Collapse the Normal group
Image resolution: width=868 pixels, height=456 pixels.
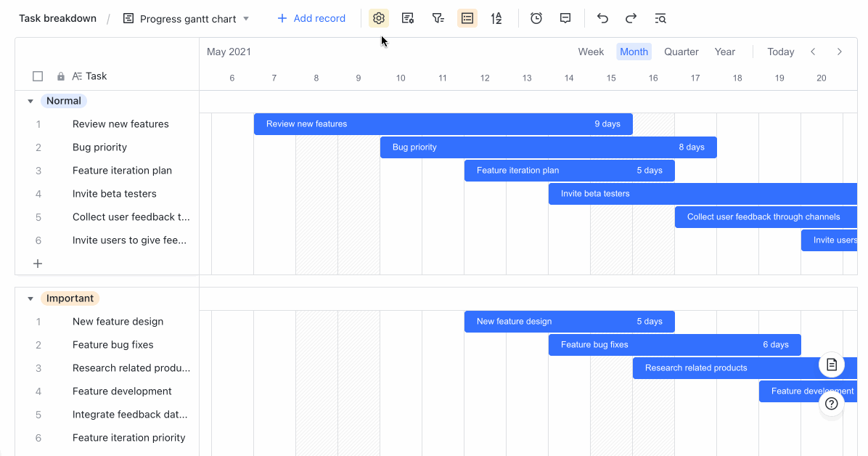point(30,101)
